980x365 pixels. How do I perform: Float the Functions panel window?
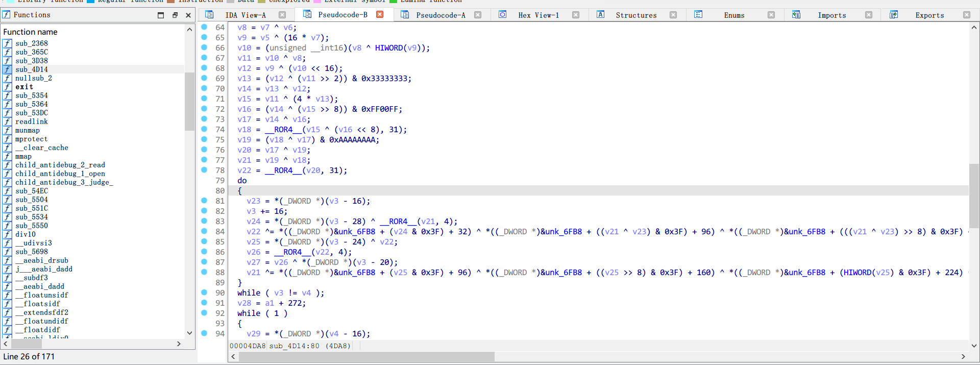point(175,15)
